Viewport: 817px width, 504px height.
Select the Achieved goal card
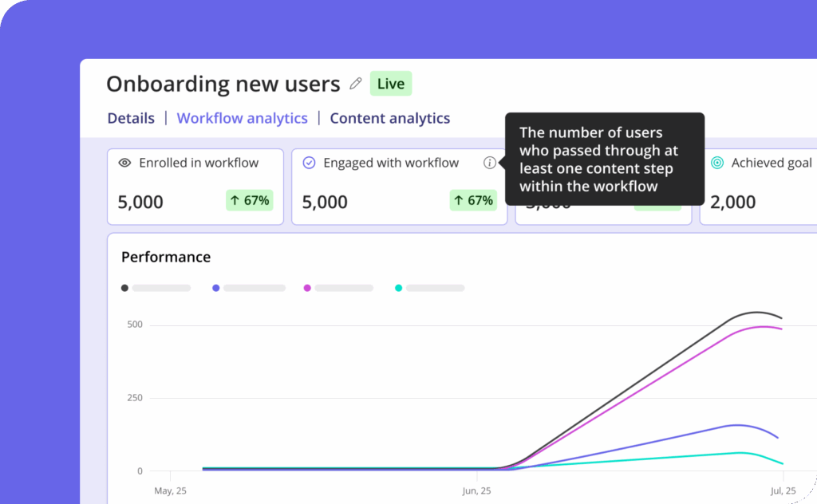[758, 186]
